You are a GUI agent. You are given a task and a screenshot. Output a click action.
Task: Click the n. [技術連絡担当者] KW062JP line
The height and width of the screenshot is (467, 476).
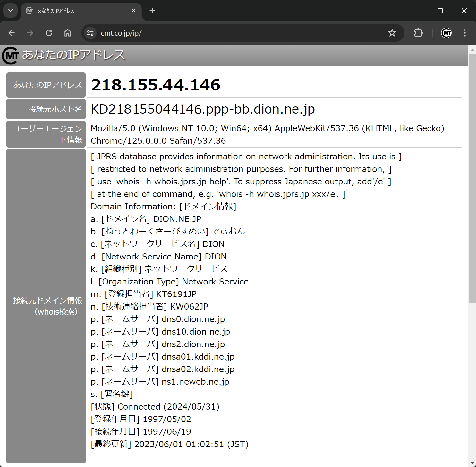point(149,307)
